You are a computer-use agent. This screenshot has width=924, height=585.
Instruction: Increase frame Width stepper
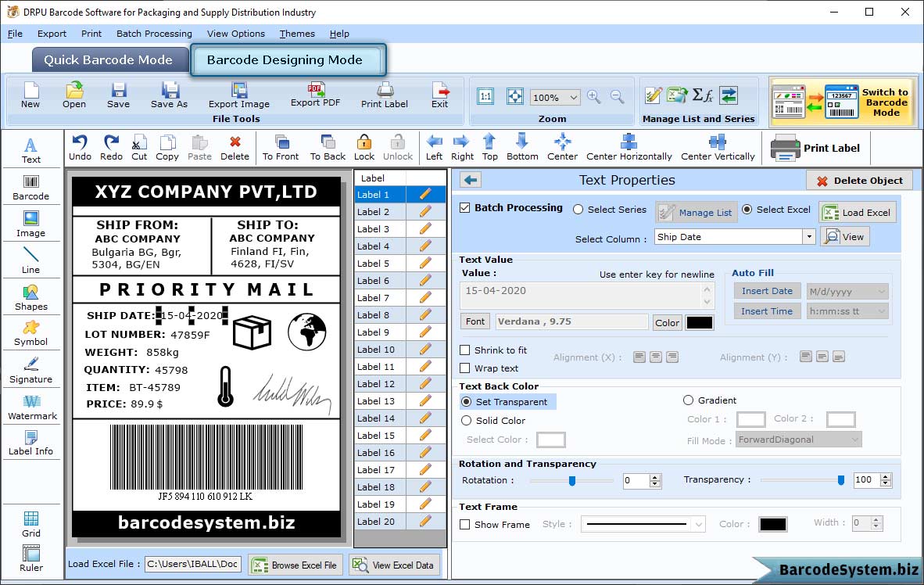pyautogui.click(x=876, y=519)
